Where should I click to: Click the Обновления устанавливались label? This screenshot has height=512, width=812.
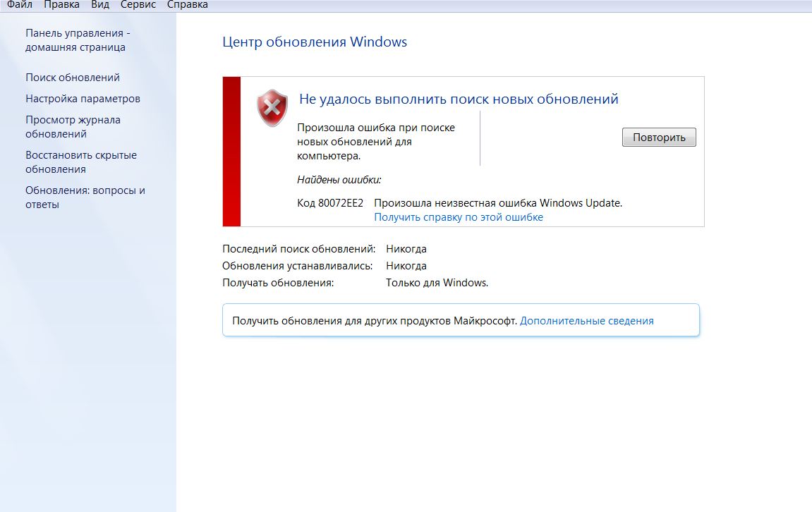[297, 266]
